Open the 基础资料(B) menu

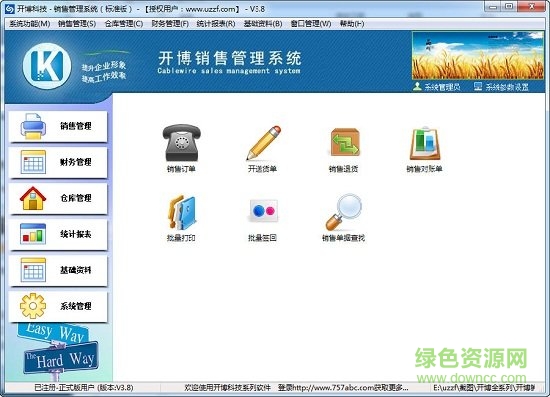[263, 24]
